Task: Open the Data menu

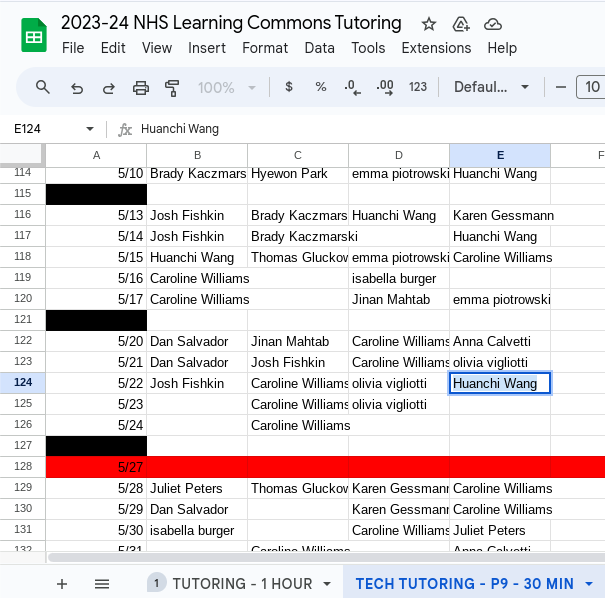Action: click(x=319, y=48)
